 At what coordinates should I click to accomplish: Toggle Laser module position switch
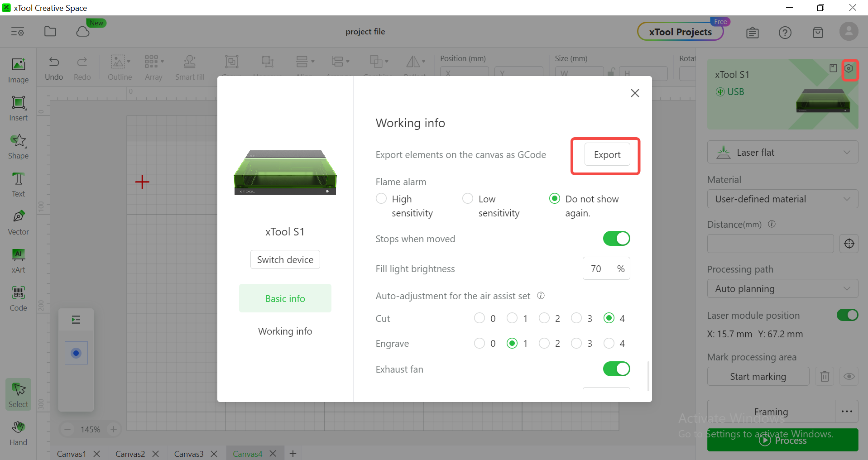(x=847, y=315)
